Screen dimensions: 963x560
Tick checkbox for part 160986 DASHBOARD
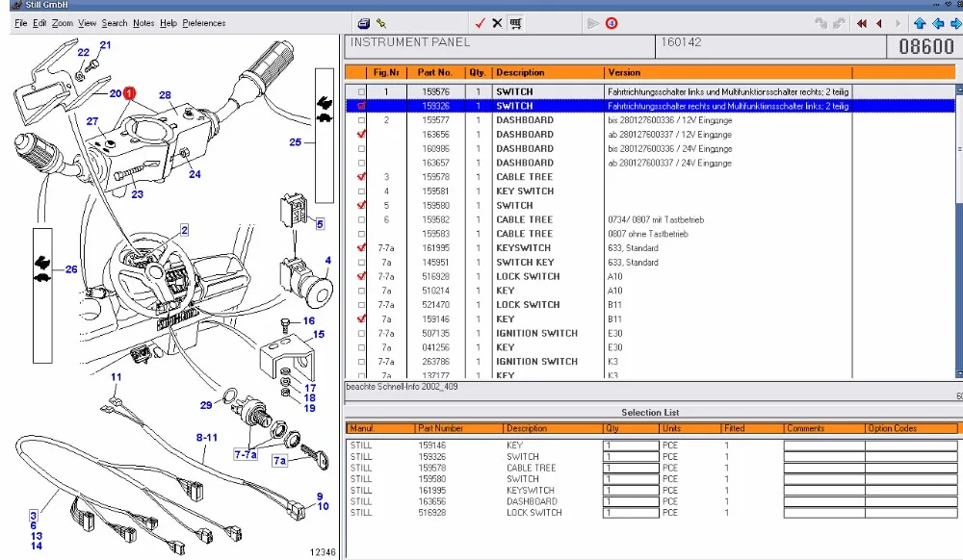(361, 148)
